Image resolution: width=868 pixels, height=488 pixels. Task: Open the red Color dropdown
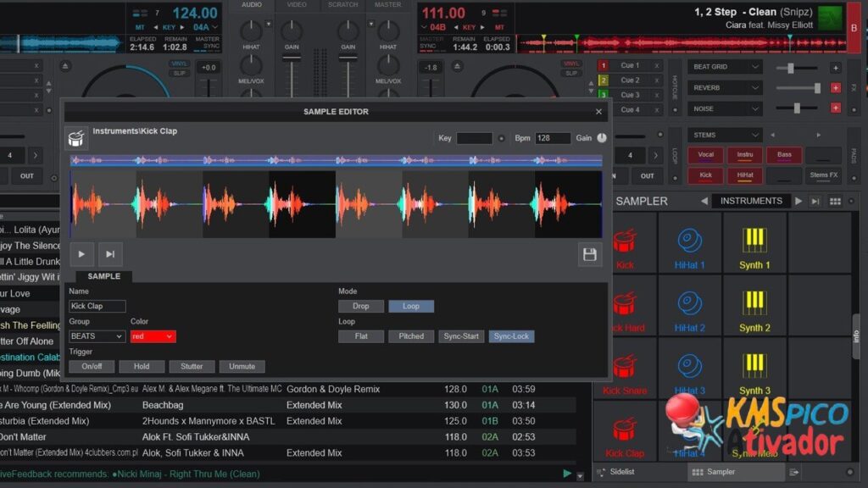coord(153,335)
